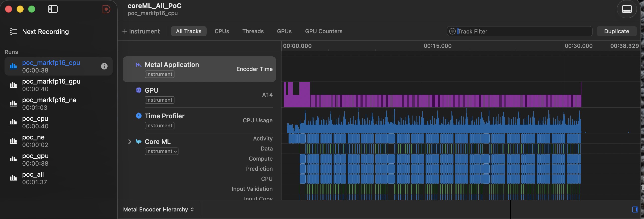Click the Metal Application Instrument tag
The height and width of the screenshot is (219, 644).
coord(159,74)
